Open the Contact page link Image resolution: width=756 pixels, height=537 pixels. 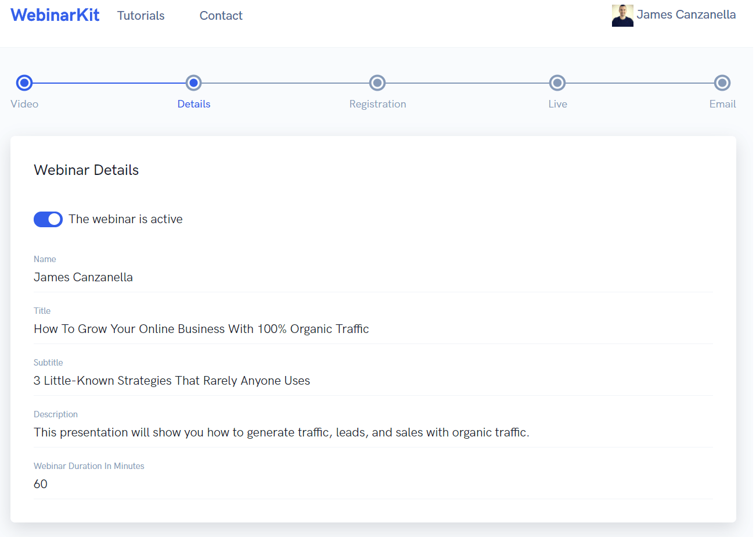tap(221, 16)
